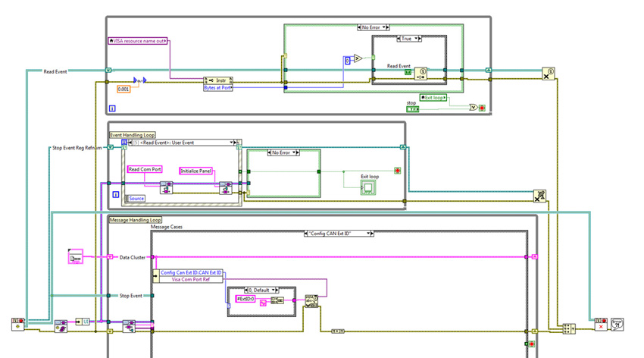644x358 pixels.
Task: Click the Simple Error Handler icon
Action: pos(617,324)
